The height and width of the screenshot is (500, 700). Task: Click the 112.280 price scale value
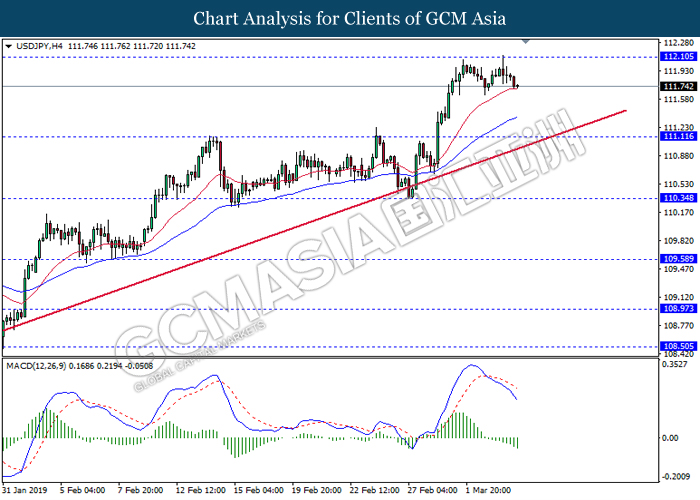[679, 43]
